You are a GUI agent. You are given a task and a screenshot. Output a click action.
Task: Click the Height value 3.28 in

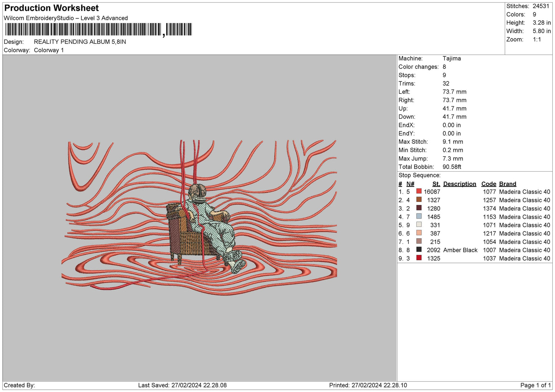(x=542, y=23)
